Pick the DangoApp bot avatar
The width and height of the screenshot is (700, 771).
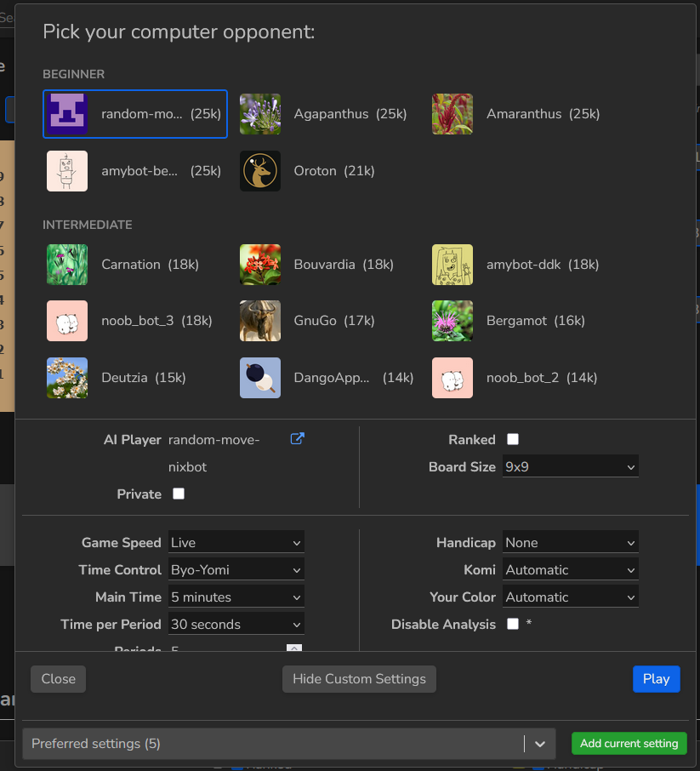(x=260, y=378)
